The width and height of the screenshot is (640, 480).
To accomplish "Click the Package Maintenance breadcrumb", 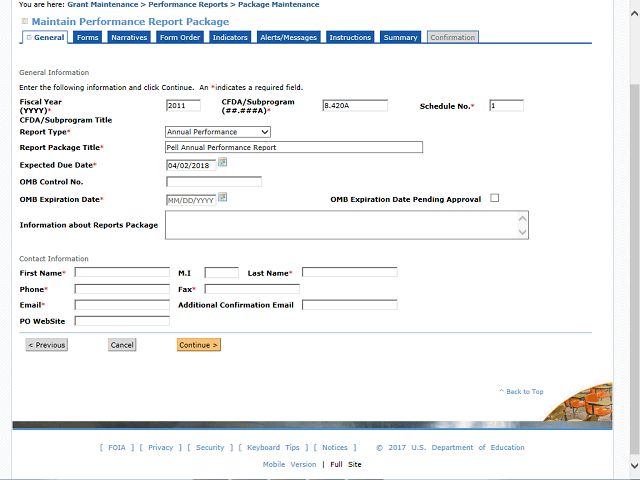I will point(279,4).
